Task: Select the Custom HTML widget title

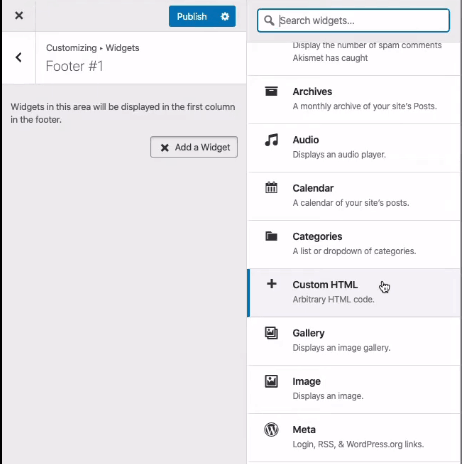Action: 325,285
